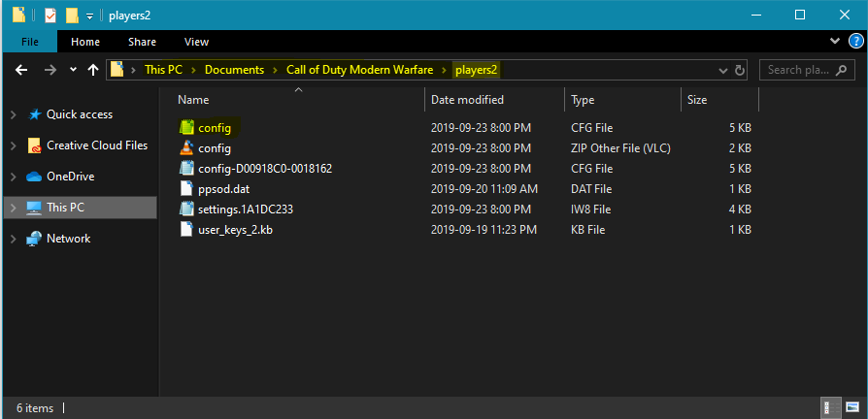Click the New Folder quick access icon
The height and width of the screenshot is (419, 868).
tap(71, 16)
